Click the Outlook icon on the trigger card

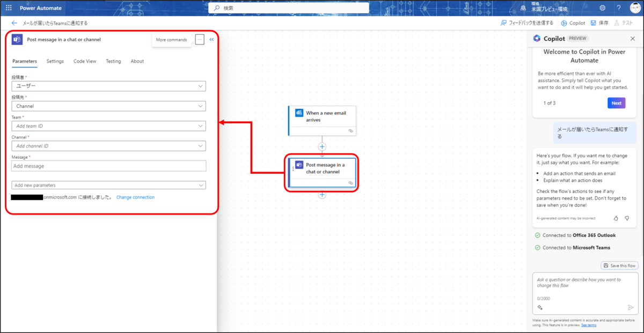(299, 113)
